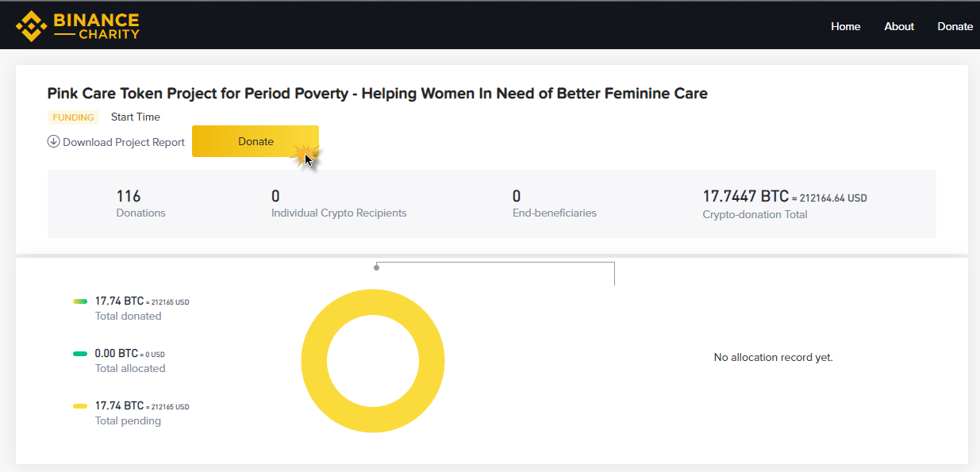Click the Total pending 17.74 BTC label
The image size is (980, 472).
pyautogui.click(x=120, y=406)
